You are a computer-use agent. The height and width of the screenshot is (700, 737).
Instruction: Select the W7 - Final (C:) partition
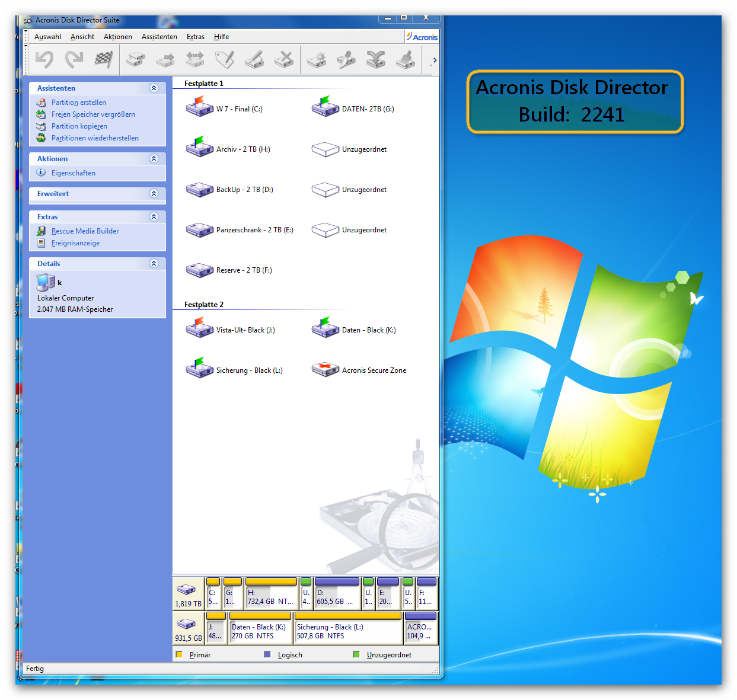(x=224, y=108)
